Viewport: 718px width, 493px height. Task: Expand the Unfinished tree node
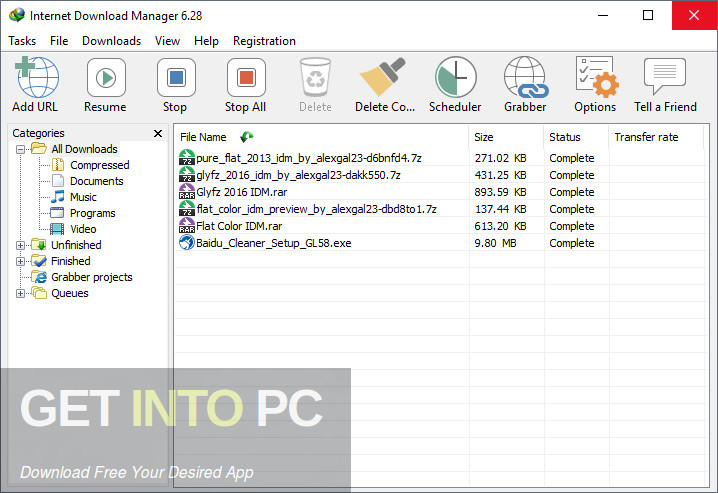click(20, 245)
